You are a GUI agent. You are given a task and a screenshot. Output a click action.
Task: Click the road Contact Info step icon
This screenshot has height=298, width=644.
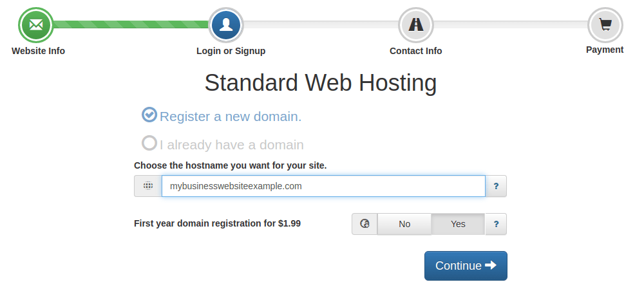(x=415, y=24)
